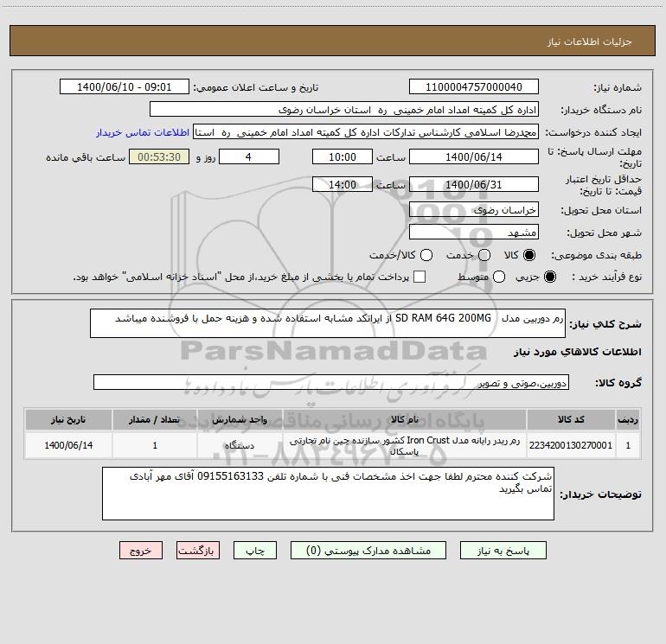
Task: Click the توضیحات خریدار text area
Action: click(328, 494)
